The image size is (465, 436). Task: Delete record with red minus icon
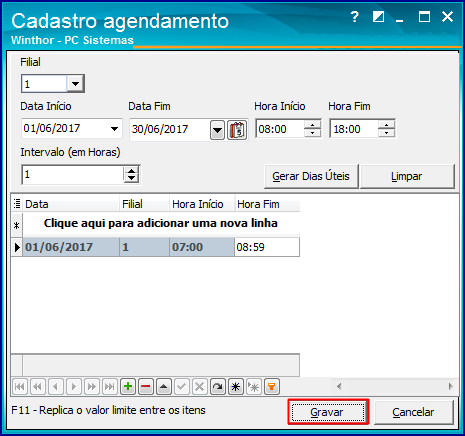[146, 387]
